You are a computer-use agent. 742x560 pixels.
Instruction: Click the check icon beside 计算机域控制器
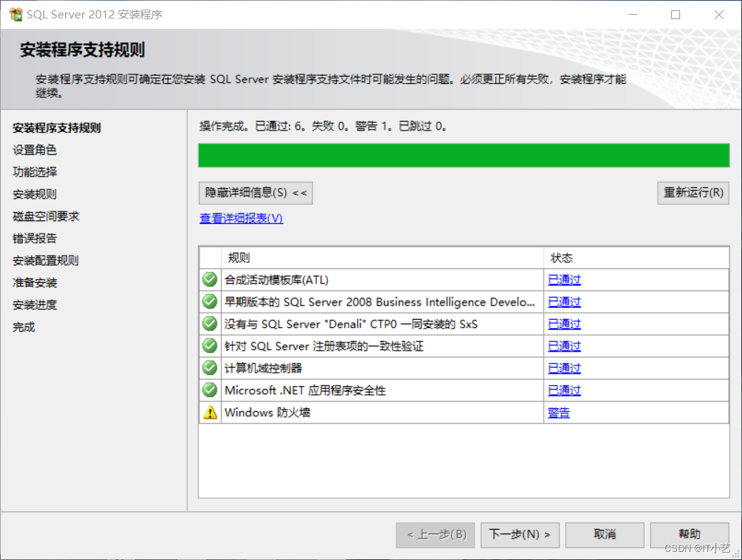tap(210, 368)
